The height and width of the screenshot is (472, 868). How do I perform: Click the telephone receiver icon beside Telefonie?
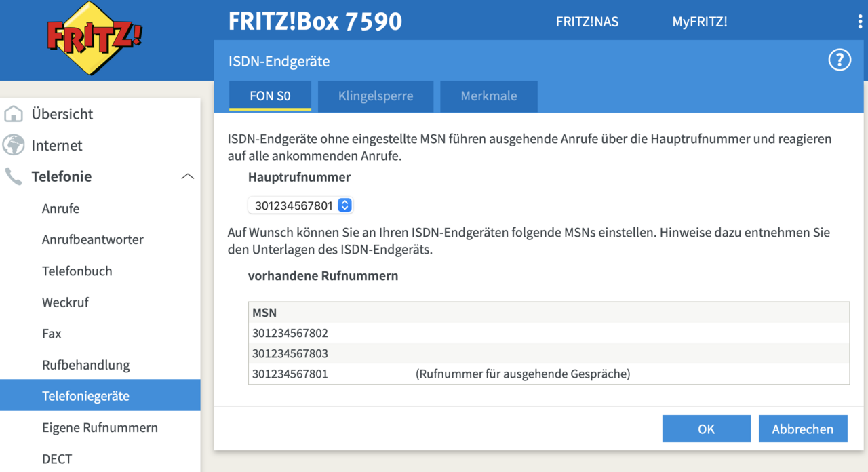click(14, 176)
